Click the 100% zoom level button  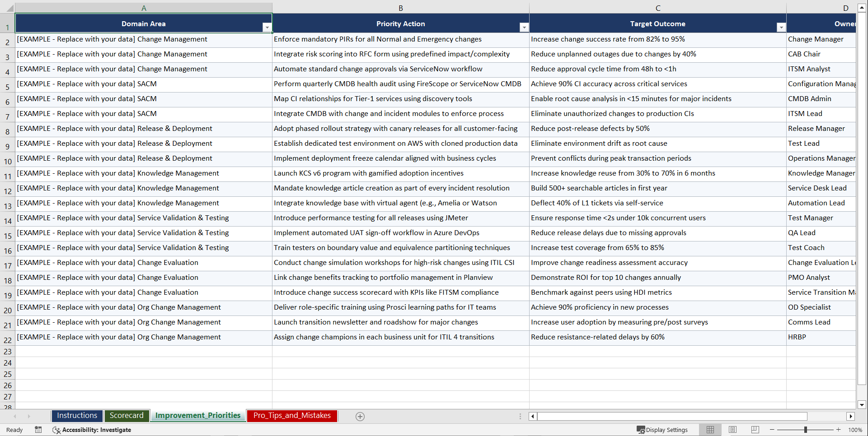[855, 429]
